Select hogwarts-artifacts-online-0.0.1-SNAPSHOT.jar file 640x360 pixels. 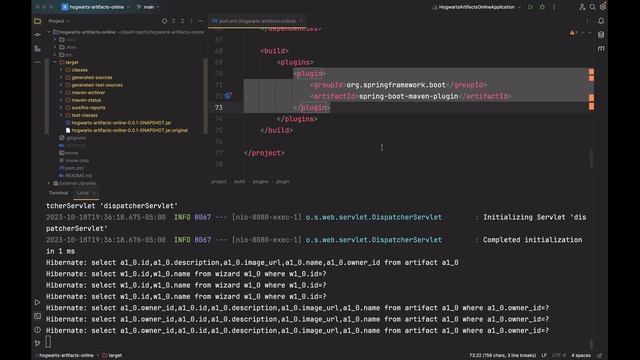[118, 123]
